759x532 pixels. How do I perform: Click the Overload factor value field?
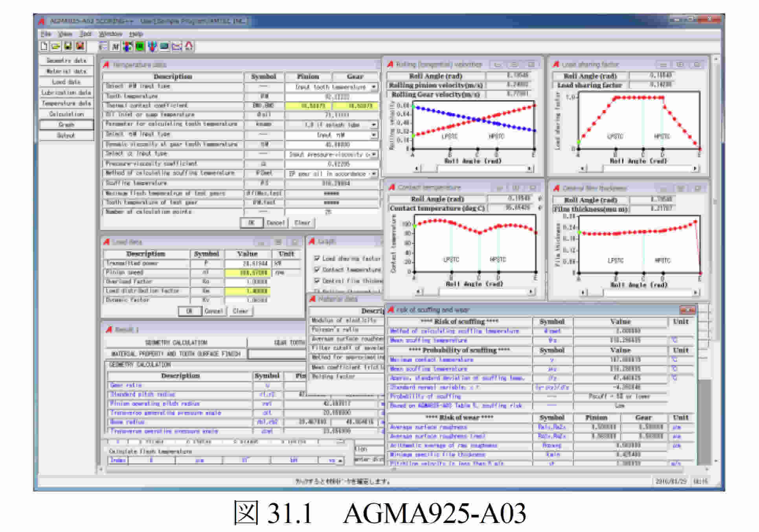pos(247,282)
